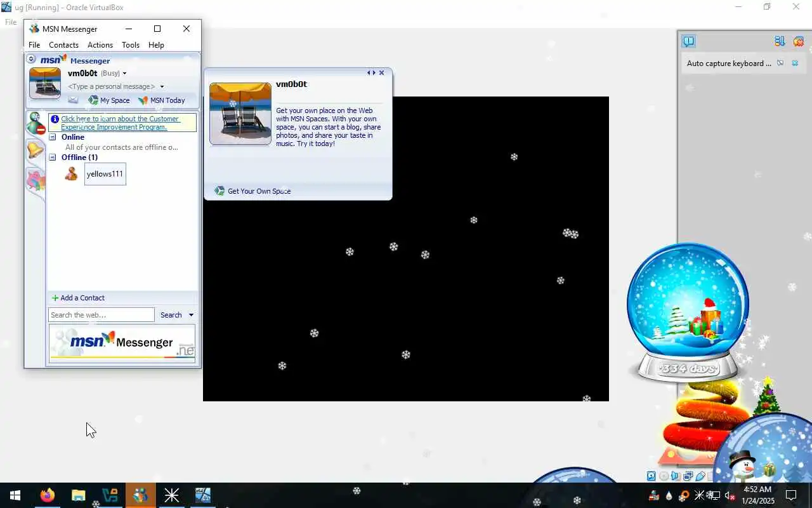The height and width of the screenshot is (508, 812).
Task: Click VirtualBox hard disk status icon
Action: [651, 476]
